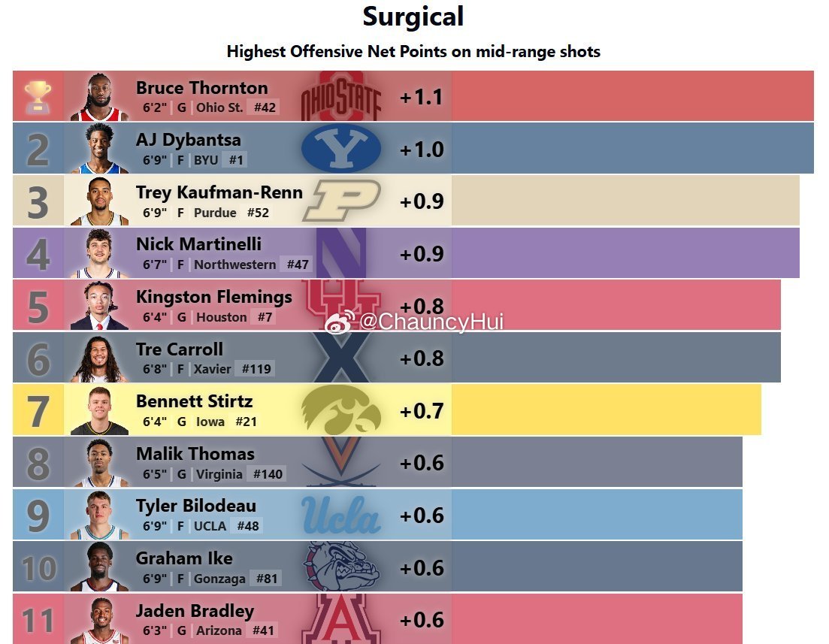Click the Houston team label for Kingston Flemings
Viewport: 829px width, 644px height.
pyautogui.click(x=222, y=317)
